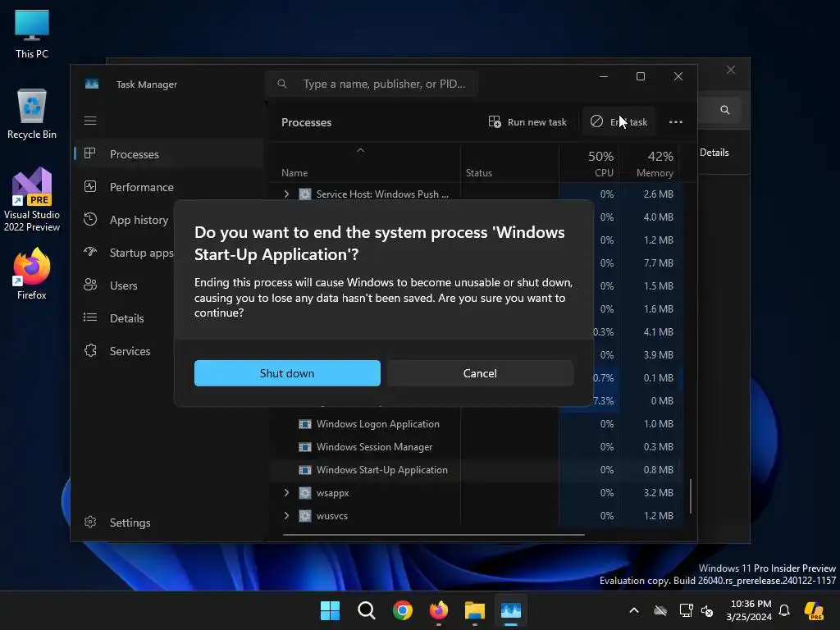840x630 pixels.
Task: Close the background window
Action: coord(731,71)
